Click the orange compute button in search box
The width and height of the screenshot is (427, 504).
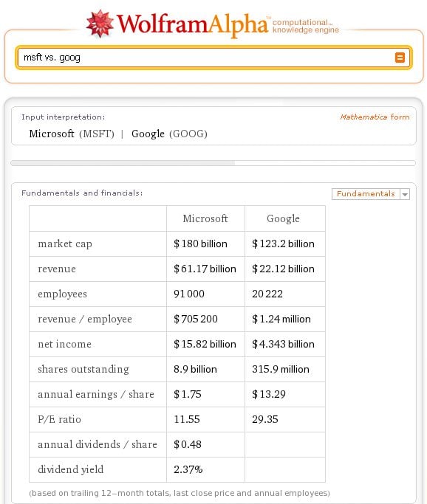(x=400, y=58)
